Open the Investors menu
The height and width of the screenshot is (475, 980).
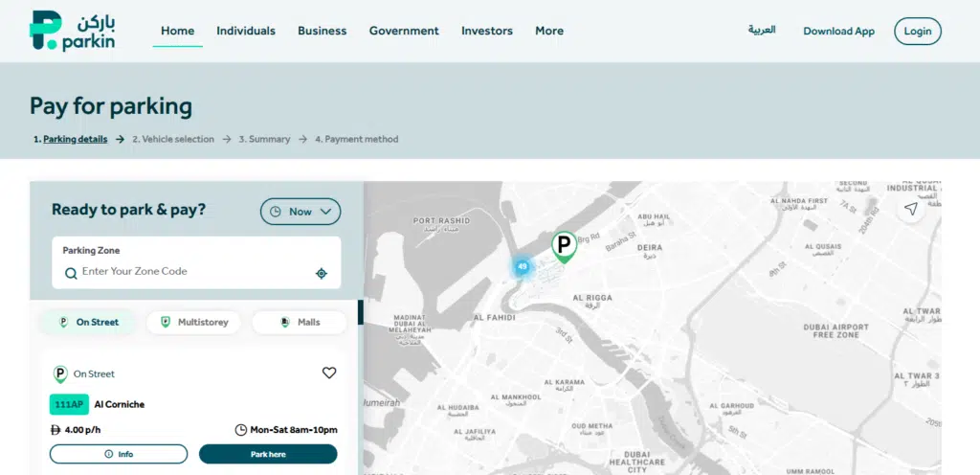coord(487,31)
